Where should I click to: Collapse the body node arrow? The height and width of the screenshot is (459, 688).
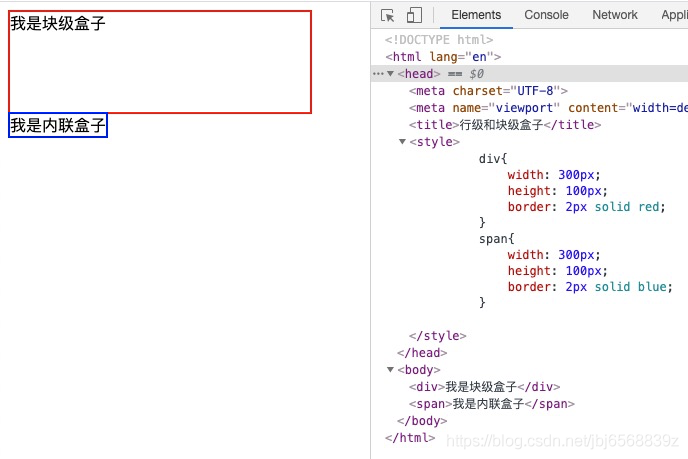(x=390, y=369)
